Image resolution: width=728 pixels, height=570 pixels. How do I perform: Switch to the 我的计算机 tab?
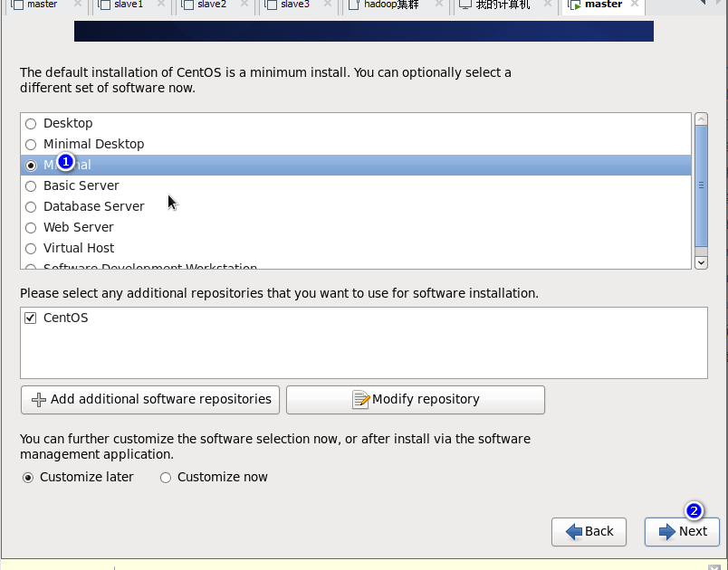pos(503,5)
